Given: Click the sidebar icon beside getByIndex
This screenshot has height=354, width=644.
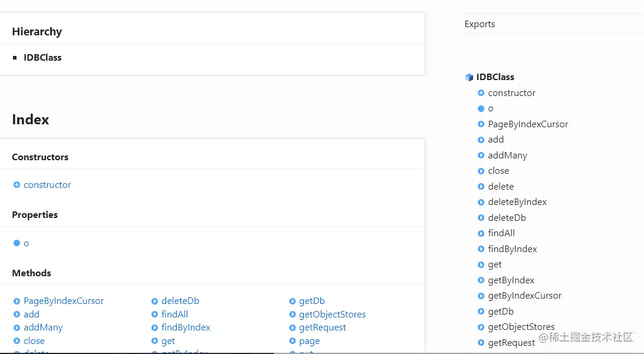Looking at the screenshot, I should point(481,280).
